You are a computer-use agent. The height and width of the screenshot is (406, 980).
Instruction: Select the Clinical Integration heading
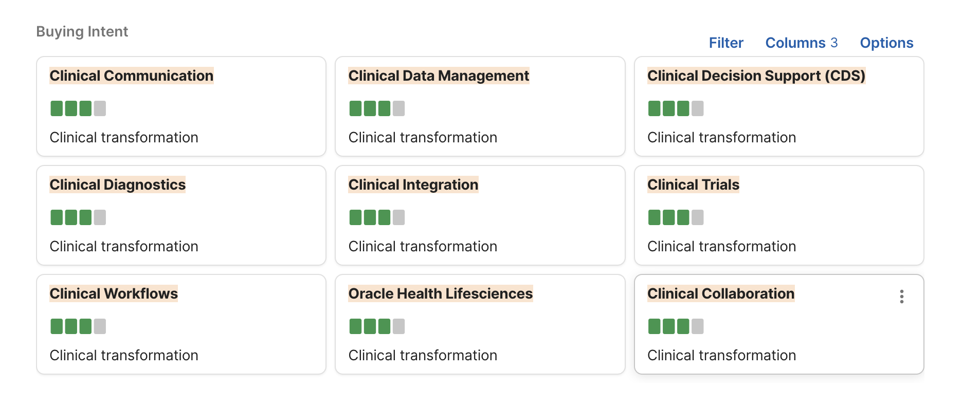413,184
